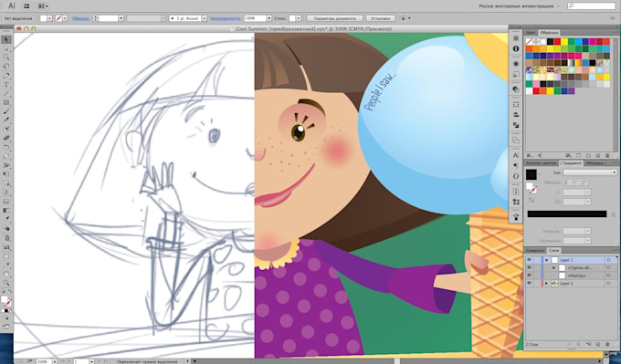The image size is (621, 364).
Task: Select the None swatch with red slash
Action: click(529, 42)
